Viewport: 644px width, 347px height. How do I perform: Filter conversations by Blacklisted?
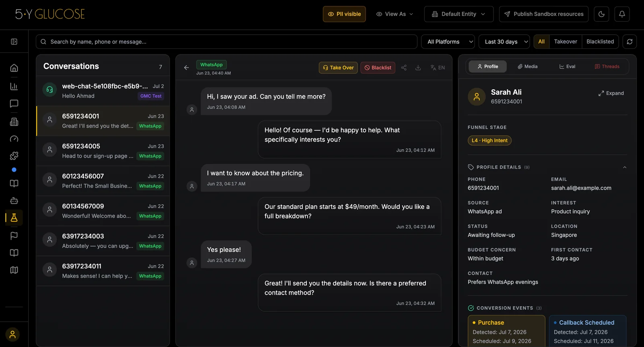[x=600, y=42]
